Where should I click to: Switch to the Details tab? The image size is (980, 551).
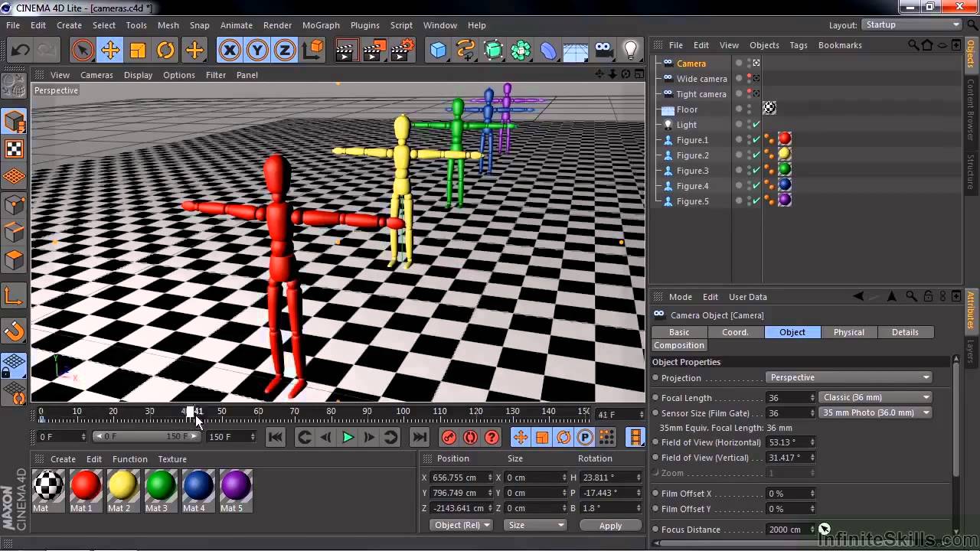905,332
